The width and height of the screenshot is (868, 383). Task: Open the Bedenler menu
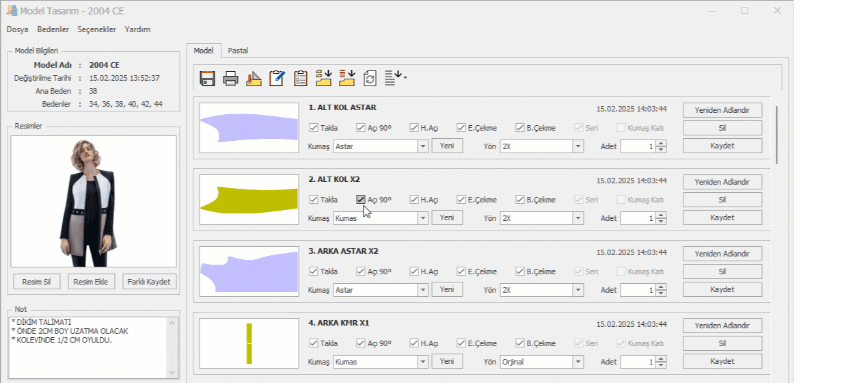coord(53,29)
